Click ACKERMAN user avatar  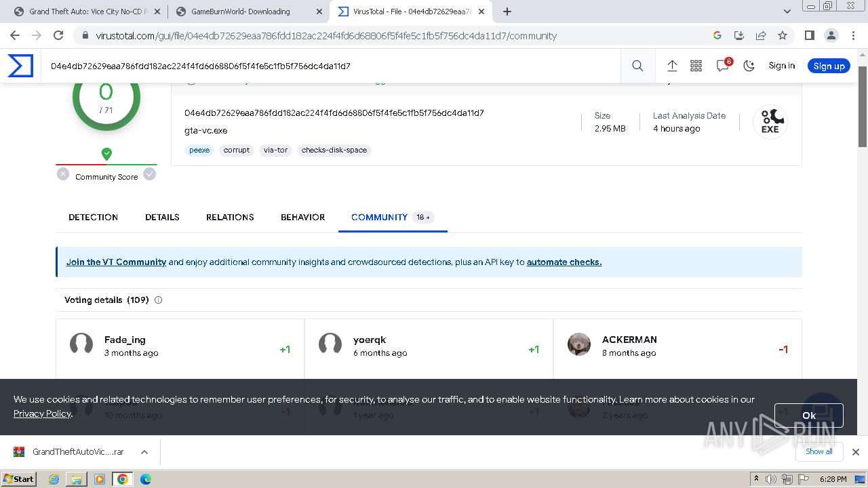(x=579, y=344)
